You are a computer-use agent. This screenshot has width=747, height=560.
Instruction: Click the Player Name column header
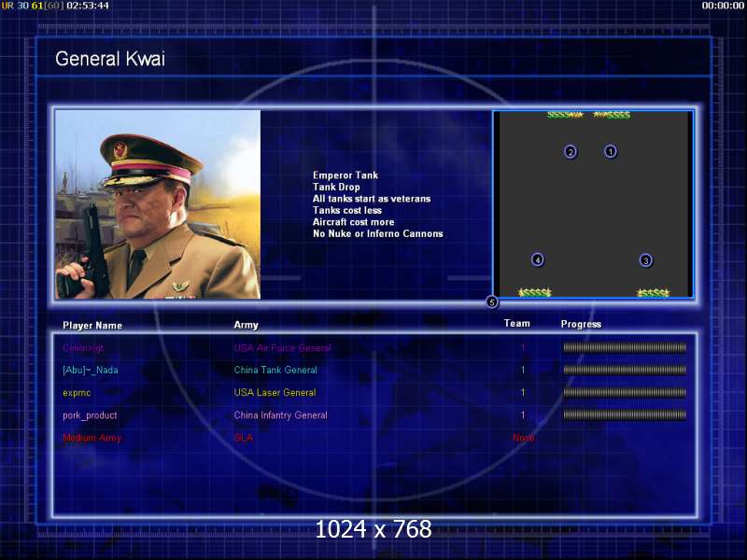(92, 325)
